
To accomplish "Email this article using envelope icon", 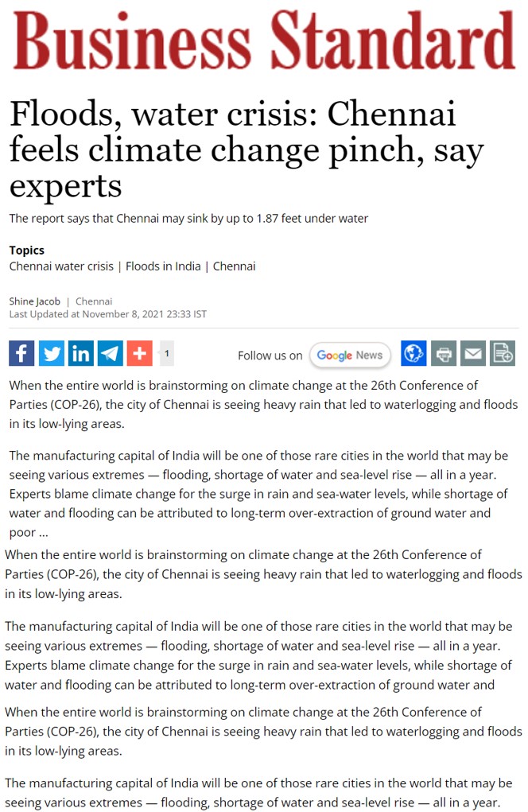I will click(473, 354).
